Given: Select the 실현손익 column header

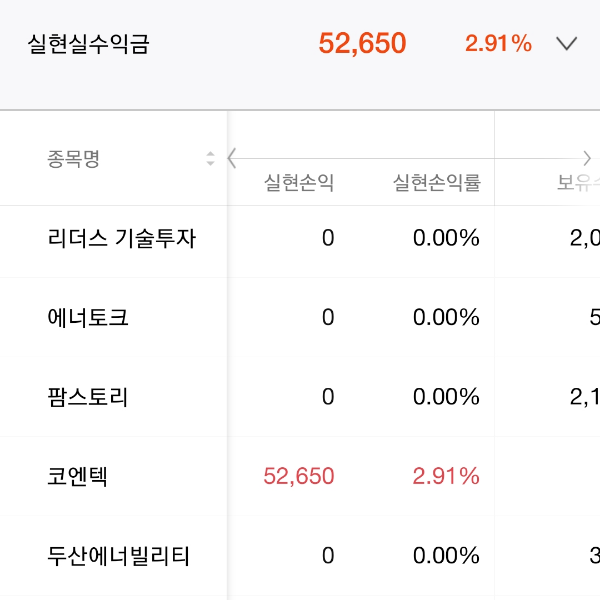Looking at the screenshot, I should click(299, 183).
